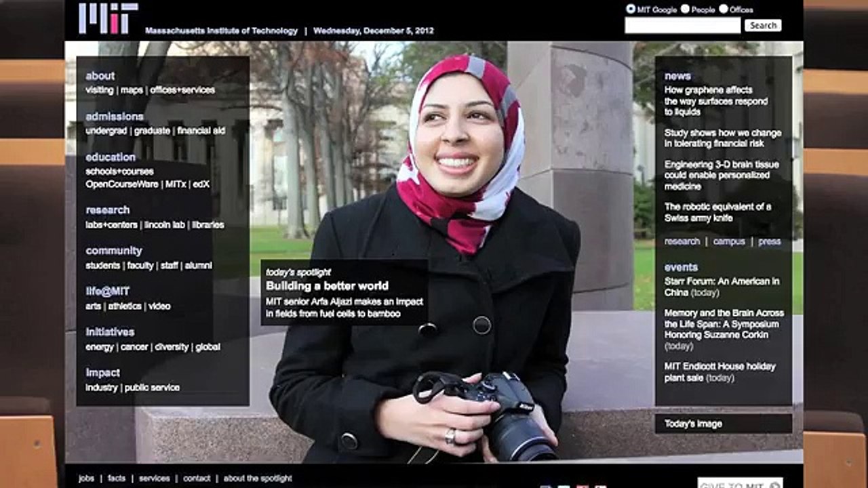Open the arts link

coord(94,306)
